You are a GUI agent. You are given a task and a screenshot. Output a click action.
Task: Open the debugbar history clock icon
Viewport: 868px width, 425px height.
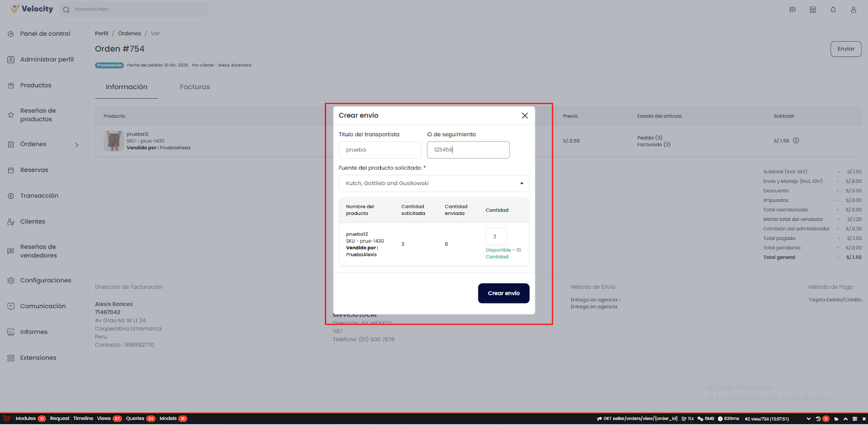pos(818,418)
